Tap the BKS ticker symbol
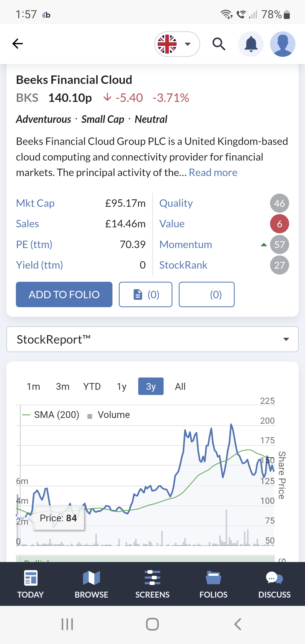 (x=27, y=97)
